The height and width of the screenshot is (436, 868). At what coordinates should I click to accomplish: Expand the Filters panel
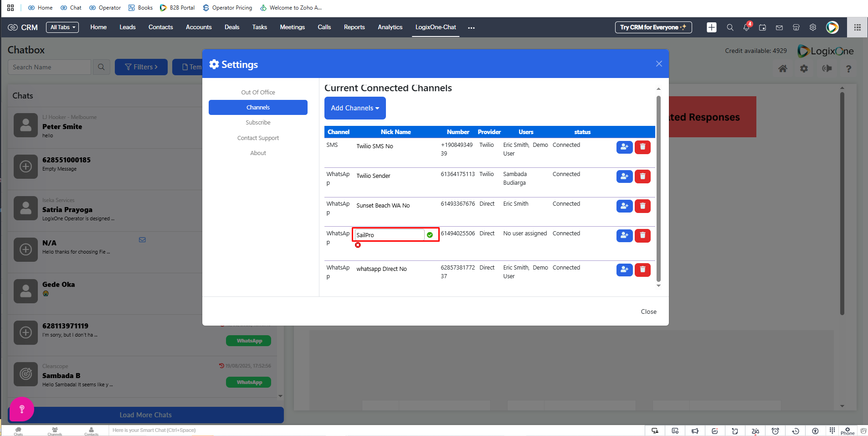pos(141,67)
